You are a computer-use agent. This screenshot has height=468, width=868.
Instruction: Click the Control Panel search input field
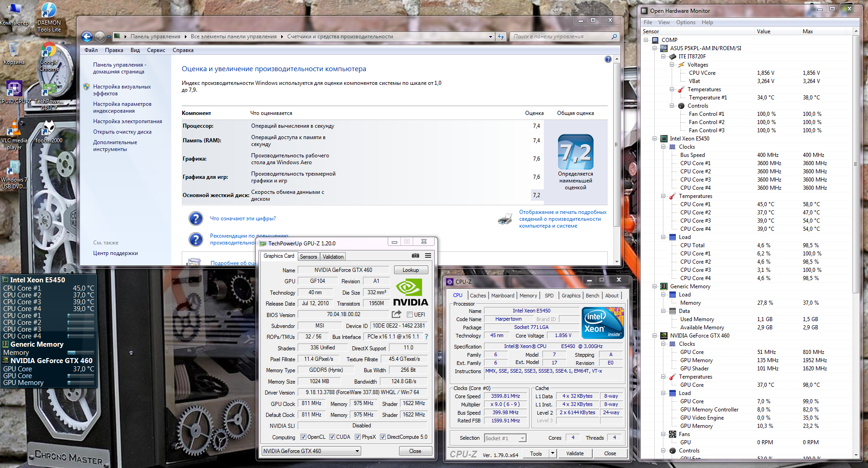click(x=561, y=36)
